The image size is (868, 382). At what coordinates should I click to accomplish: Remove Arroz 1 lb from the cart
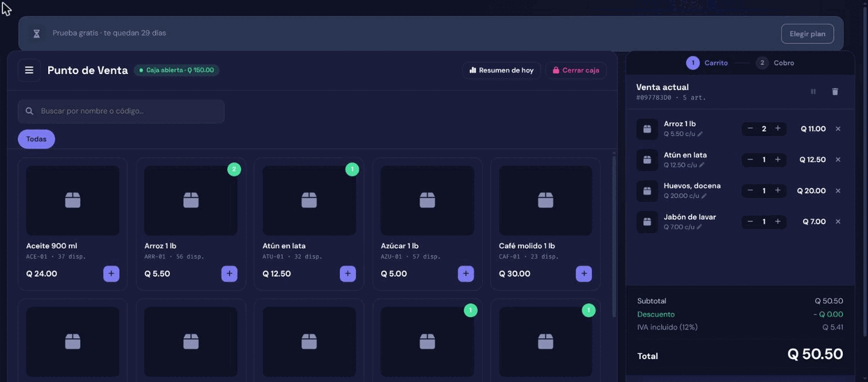838,129
